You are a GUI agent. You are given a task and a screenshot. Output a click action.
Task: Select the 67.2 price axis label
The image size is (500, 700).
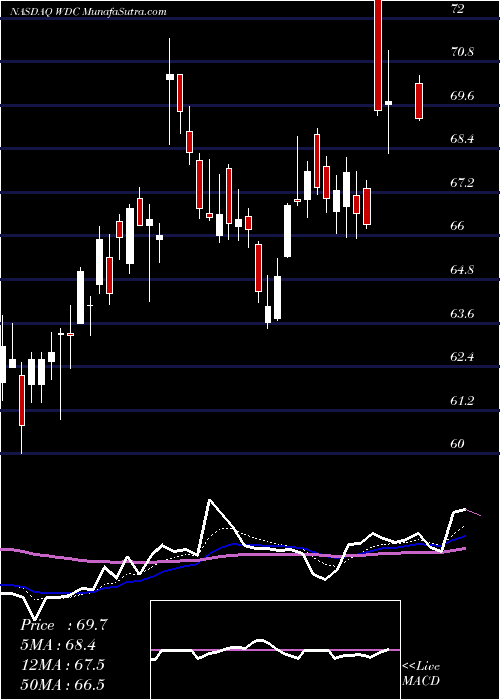[462, 183]
